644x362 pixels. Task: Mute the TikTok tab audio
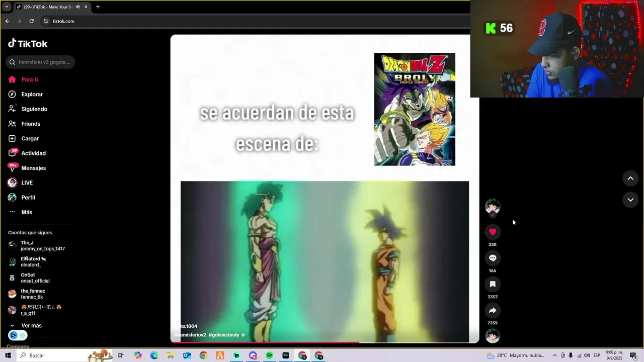tap(77, 7)
